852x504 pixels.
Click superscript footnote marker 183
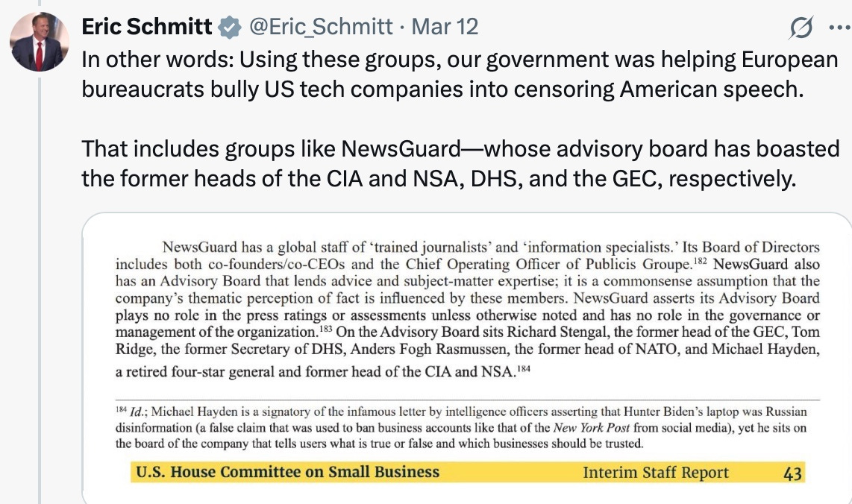[x=325, y=328]
